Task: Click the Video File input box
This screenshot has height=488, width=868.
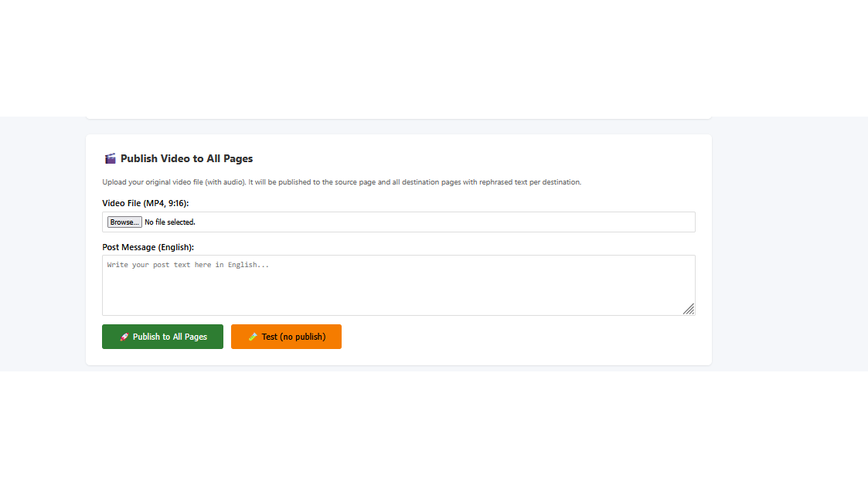Action: pyautogui.click(x=399, y=222)
